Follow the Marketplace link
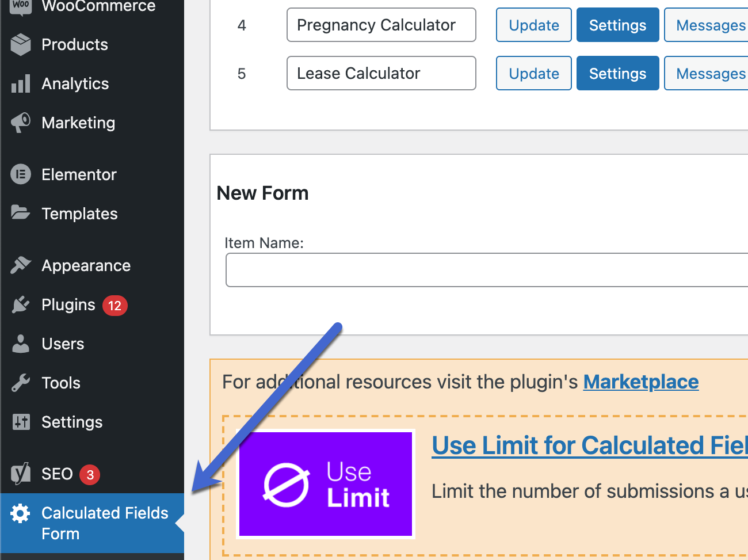This screenshot has height=560, width=748. pos(640,382)
